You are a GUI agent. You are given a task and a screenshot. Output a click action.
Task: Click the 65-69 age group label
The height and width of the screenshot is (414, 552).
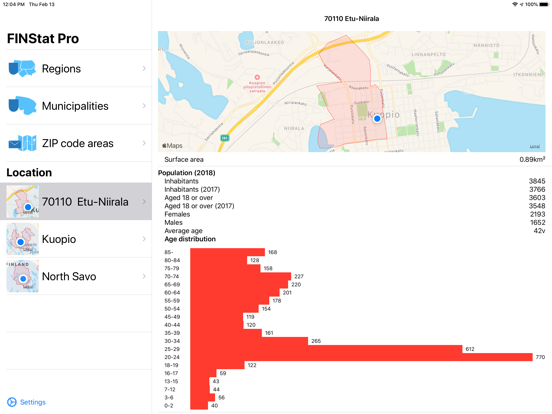coord(172,284)
